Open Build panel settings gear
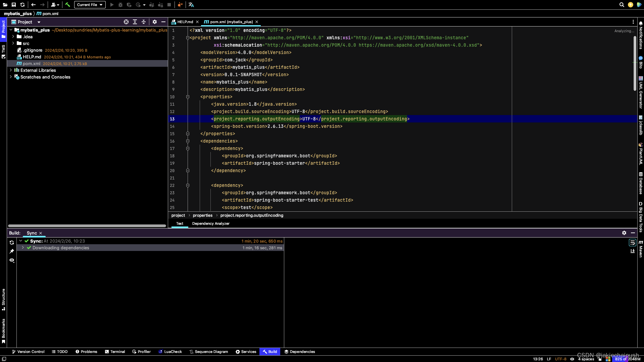The height and width of the screenshot is (362, 644). click(624, 233)
